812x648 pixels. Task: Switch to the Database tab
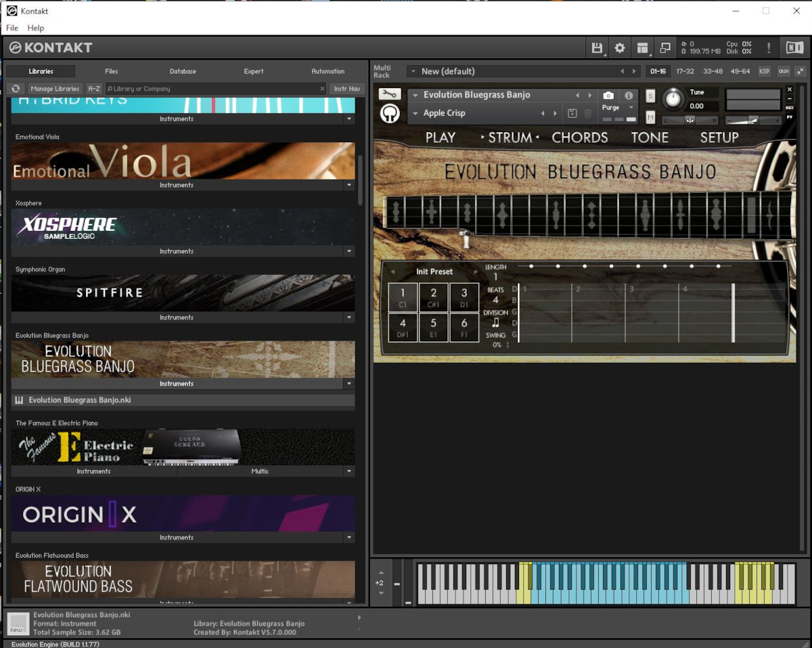[183, 71]
